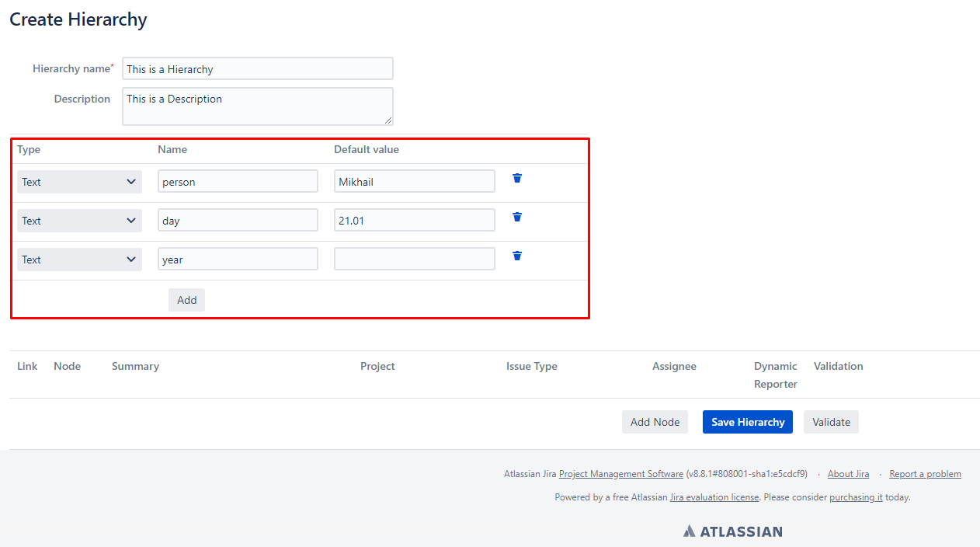Delete the year variable row
The image size is (980, 547).
(x=517, y=256)
